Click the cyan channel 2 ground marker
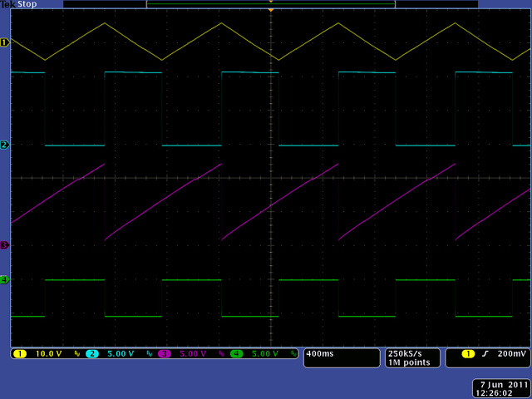The height and width of the screenshot is (399, 532). click(x=4, y=145)
